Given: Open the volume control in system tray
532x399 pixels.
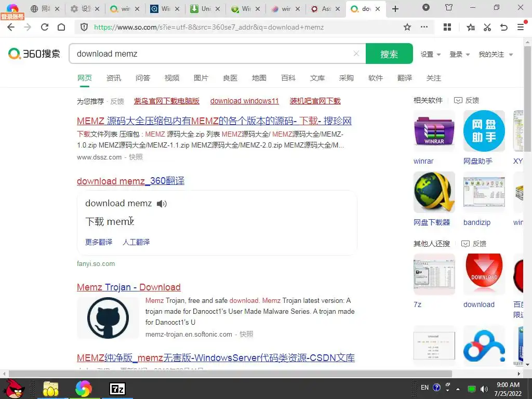Looking at the screenshot, I should (484, 389).
